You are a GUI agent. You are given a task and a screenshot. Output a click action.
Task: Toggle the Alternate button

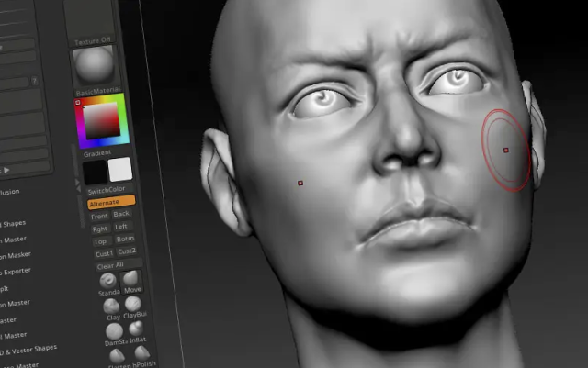(x=111, y=202)
